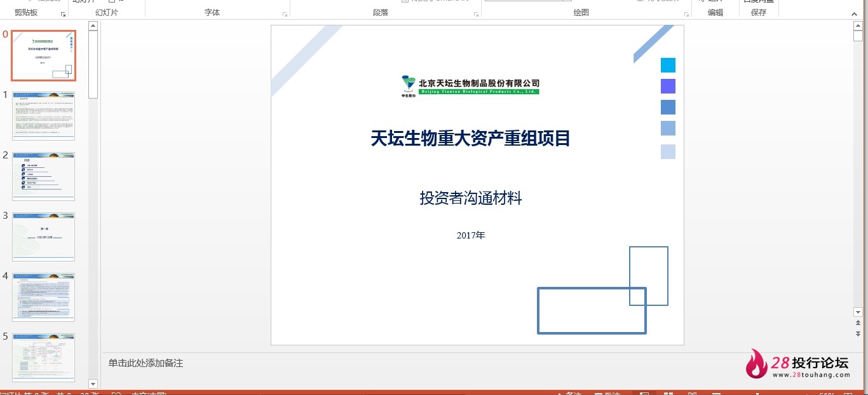Open the 字体 font dialog launcher
Image resolution: width=868 pixels, height=395 pixels.
(x=285, y=14)
